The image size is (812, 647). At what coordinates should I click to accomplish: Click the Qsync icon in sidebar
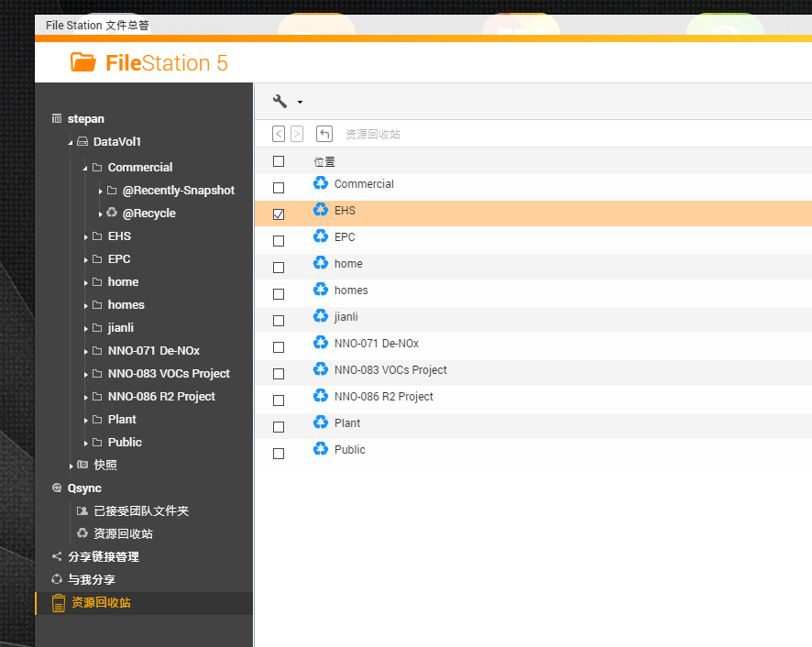[x=57, y=488]
